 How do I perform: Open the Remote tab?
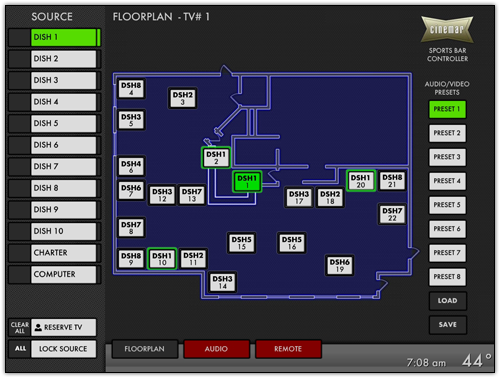click(288, 349)
